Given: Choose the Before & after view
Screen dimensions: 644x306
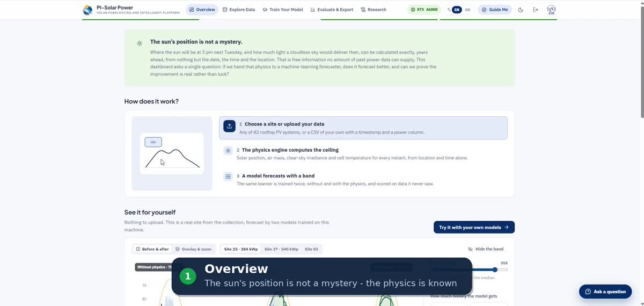Looking at the screenshot, I should pyautogui.click(x=152, y=249).
